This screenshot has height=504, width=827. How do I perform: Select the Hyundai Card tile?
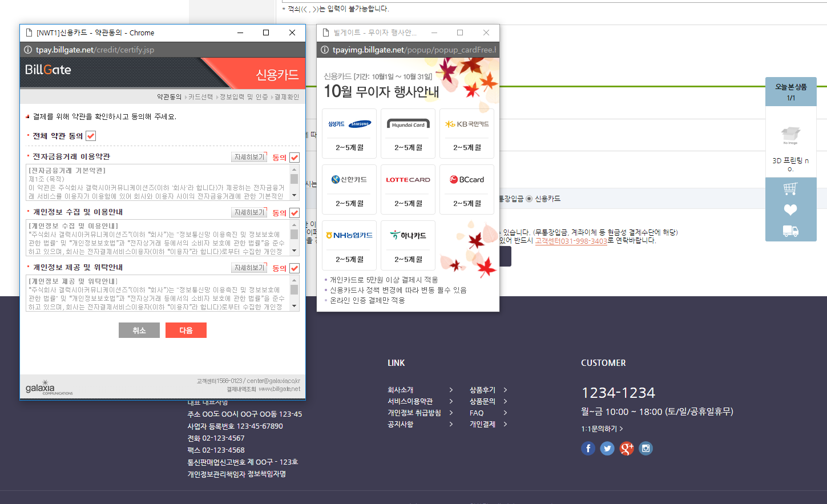point(408,134)
